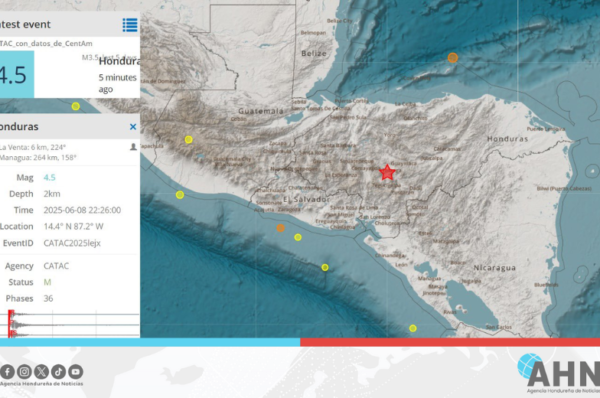The image size is (600, 398).
Task: Click the EventID CATAC2025lejx
Action: 72,243
